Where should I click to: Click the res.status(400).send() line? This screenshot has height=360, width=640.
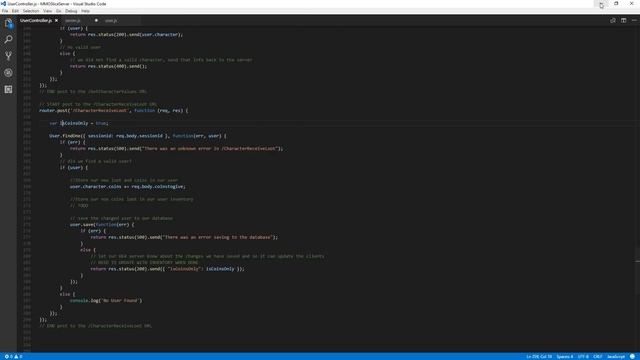(108, 66)
